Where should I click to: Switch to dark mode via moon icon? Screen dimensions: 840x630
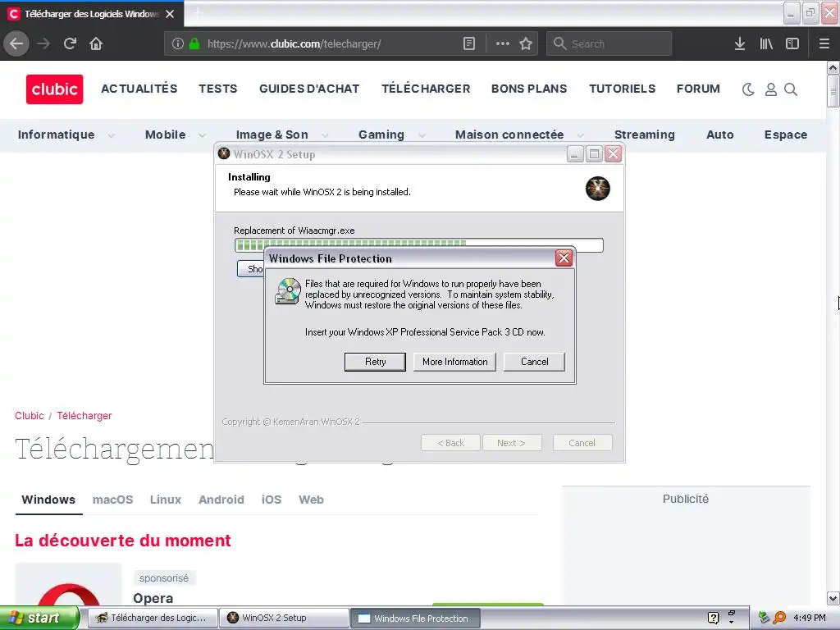748,89
